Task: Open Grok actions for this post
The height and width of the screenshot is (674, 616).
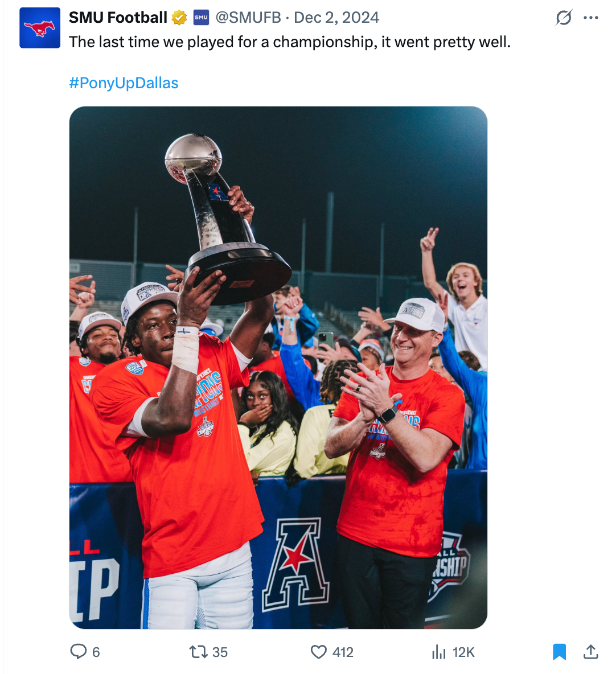Action: [x=563, y=18]
